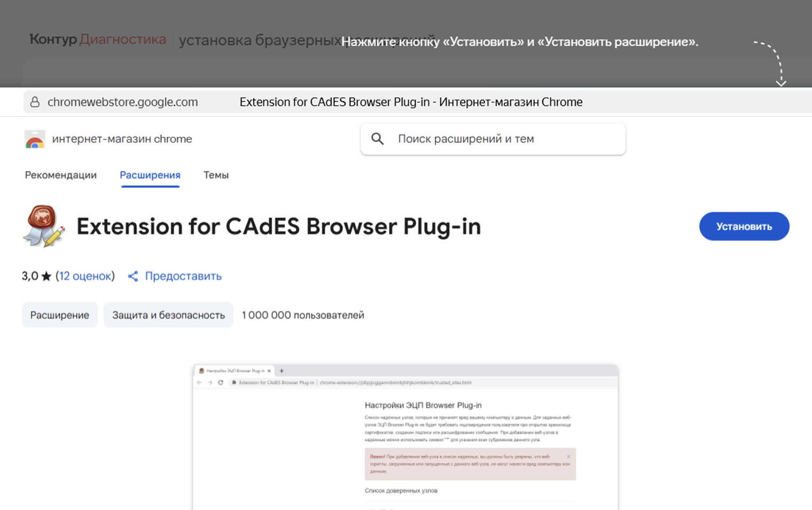This screenshot has width=812, height=510.
Task: Click the 1 000 000 пользователей text
Action: pos(303,315)
